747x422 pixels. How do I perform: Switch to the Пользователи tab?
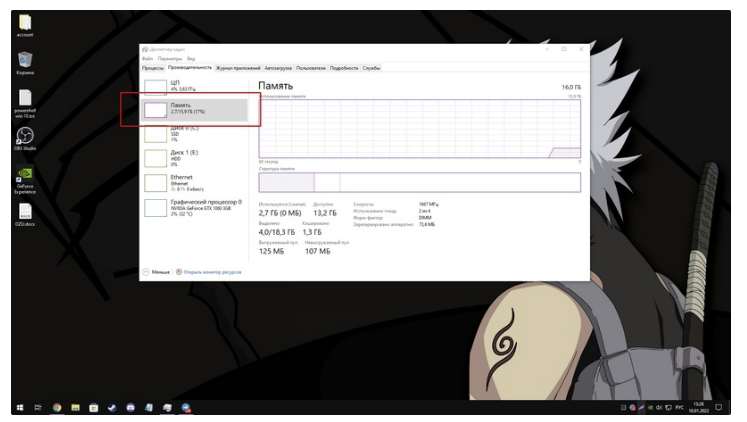[311, 68]
